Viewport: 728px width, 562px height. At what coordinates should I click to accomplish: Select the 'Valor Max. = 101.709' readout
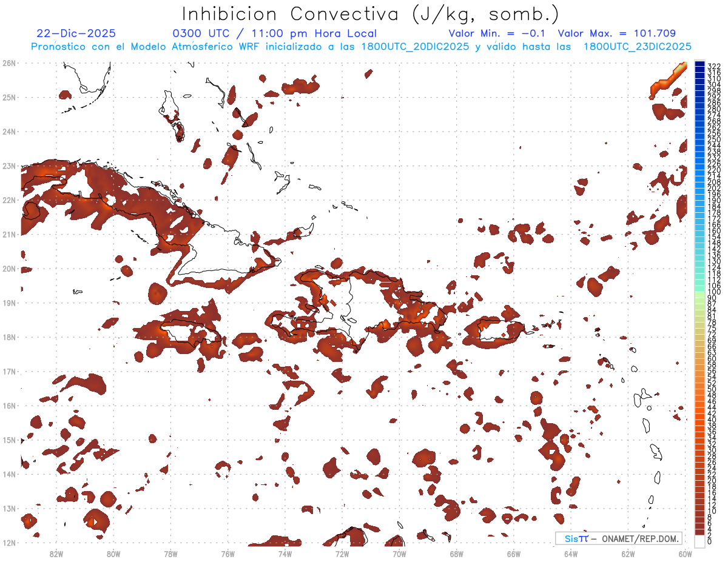pyautogui.click(x=616, y=34)
